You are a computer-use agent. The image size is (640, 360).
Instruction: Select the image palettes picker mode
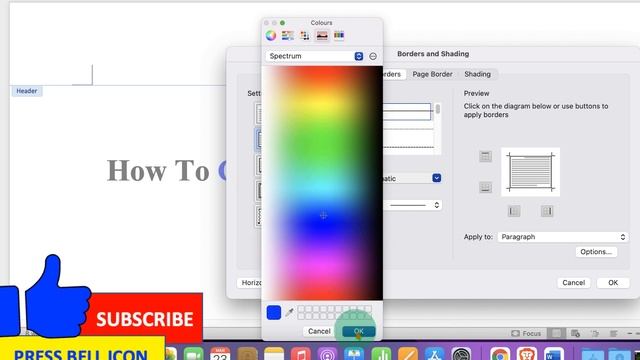(322, 36)
